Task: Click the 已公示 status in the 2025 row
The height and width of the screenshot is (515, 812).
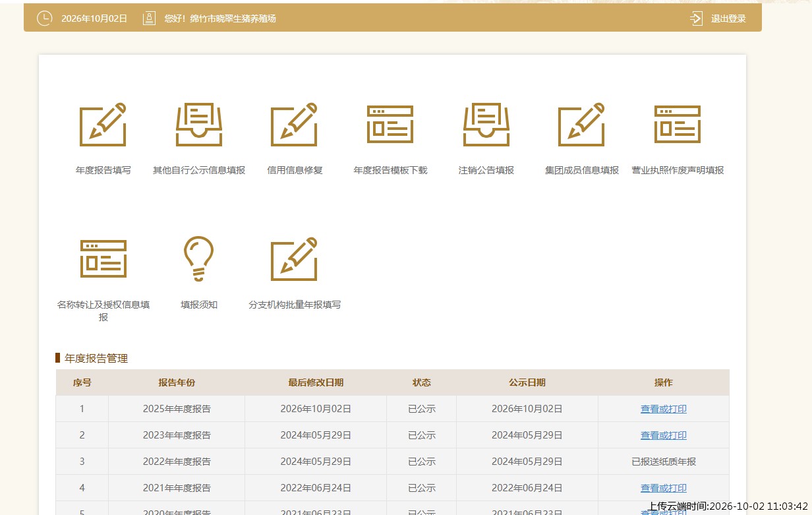Action: [x=422, y=409]
